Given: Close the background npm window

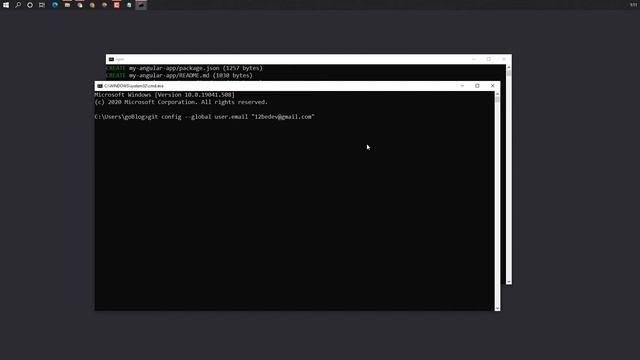Looking at the screenshot, I should [504, 59].
